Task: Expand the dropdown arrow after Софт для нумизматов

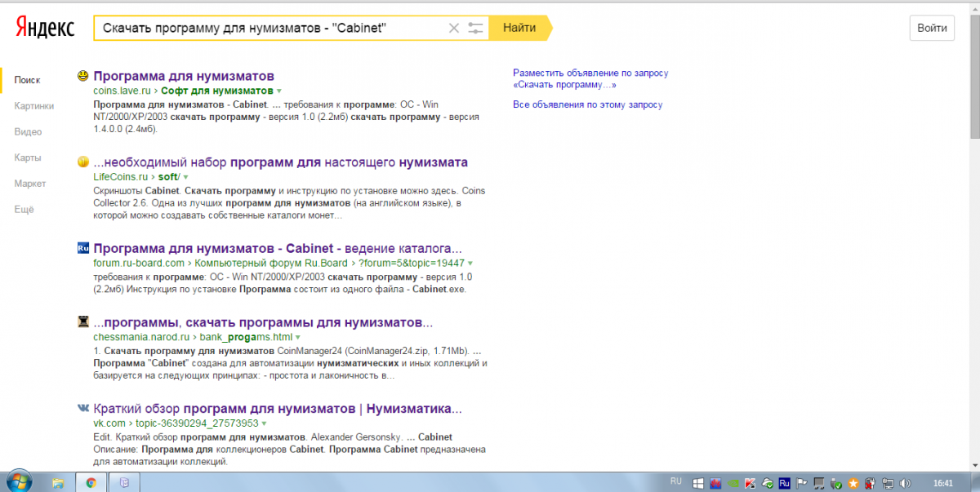Action: tap(279, 91)
